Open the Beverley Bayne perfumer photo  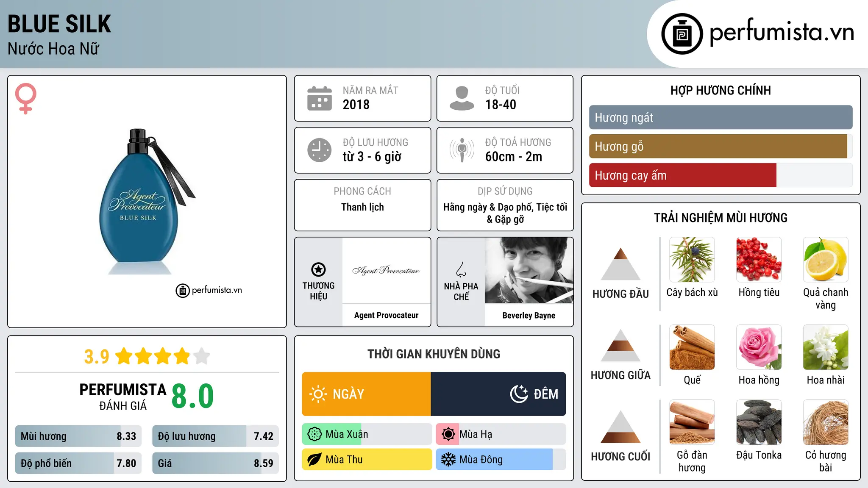[529, 270]
